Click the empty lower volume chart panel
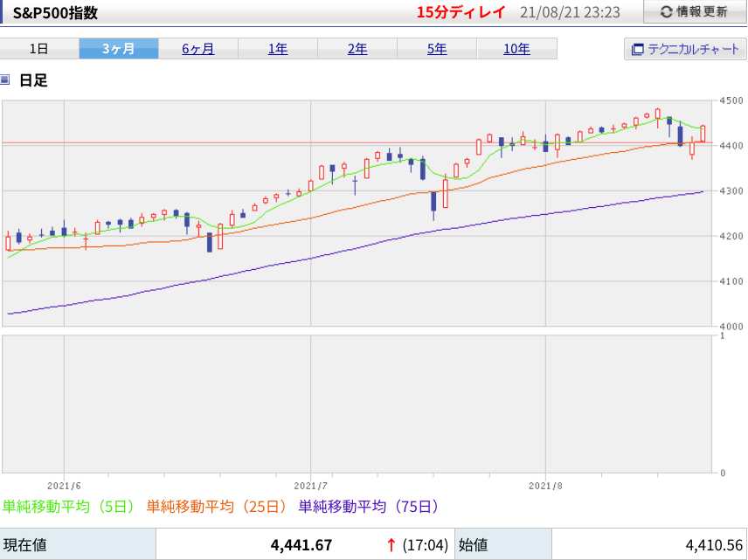The height and width of the screenshot is (560, 748). pyautogui.click(x=357, y=404)
